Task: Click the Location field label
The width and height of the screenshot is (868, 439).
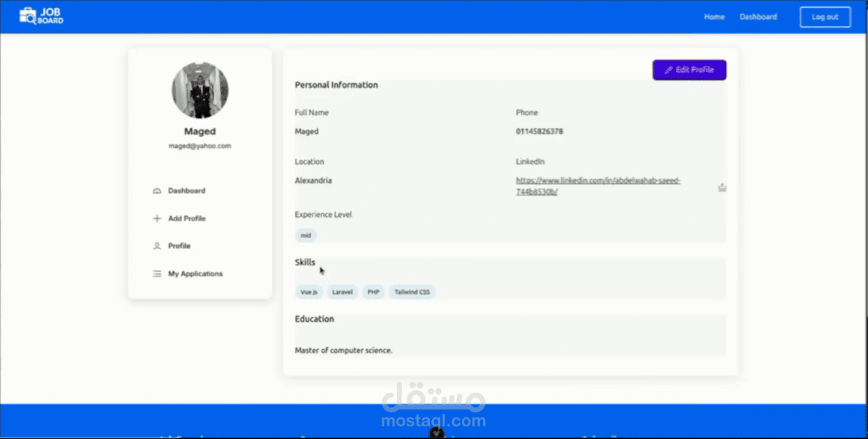Action: (309, 161)
